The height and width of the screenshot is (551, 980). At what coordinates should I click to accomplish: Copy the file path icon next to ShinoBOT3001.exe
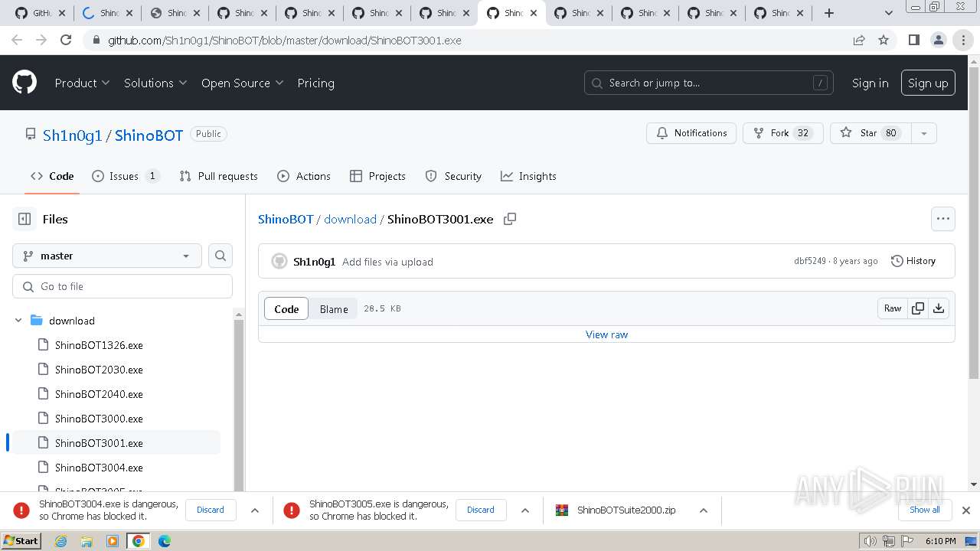pos(510,219)
